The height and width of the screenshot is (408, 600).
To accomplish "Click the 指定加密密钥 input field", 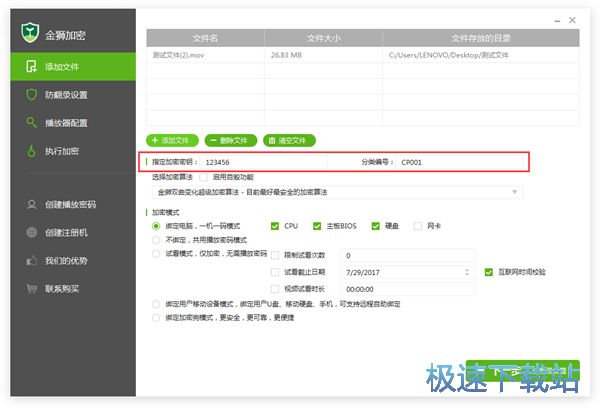I will point(262,162).
